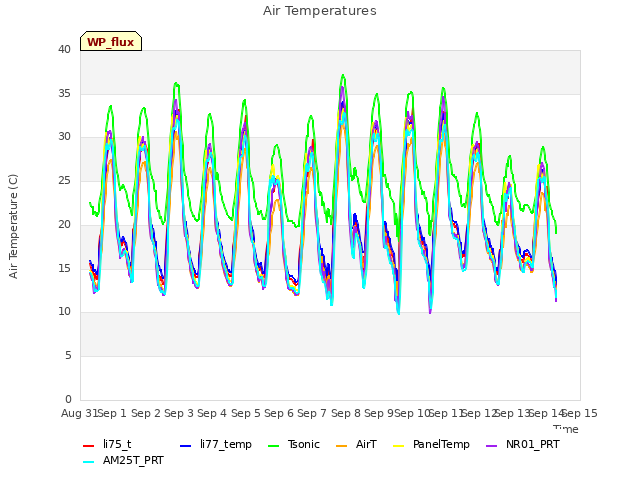Click the 'Sep 7' x-axis tick label
Screen dimensions: 640x480
click(x=312, y=413)
